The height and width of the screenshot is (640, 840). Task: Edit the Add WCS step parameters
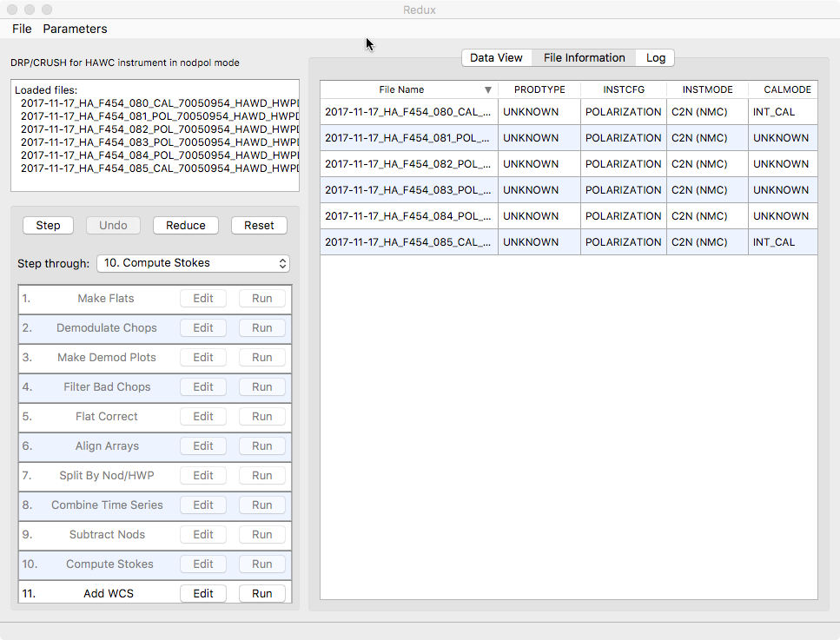click(x=203, y=593)
